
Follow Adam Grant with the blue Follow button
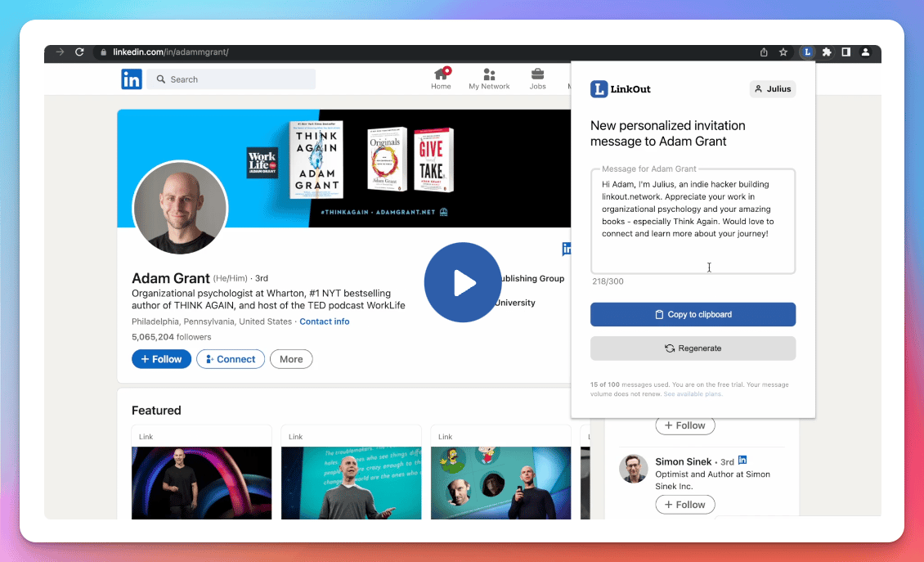point(161,359)
